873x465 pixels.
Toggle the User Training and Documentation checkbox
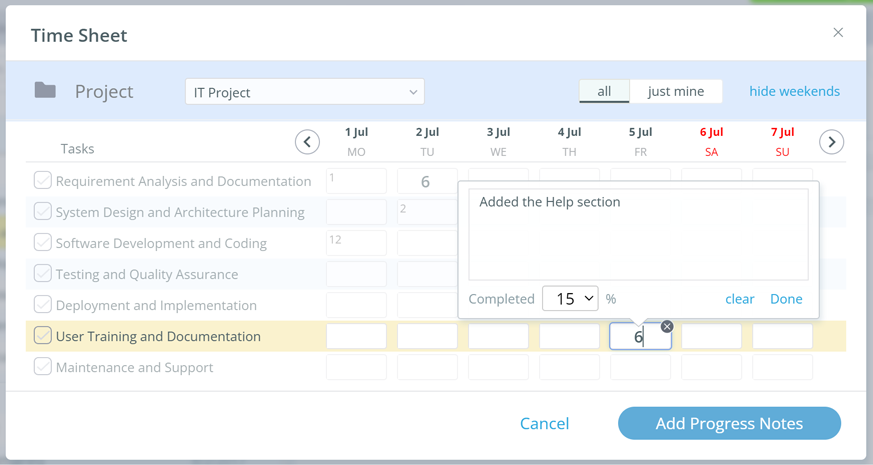(43, 336)
